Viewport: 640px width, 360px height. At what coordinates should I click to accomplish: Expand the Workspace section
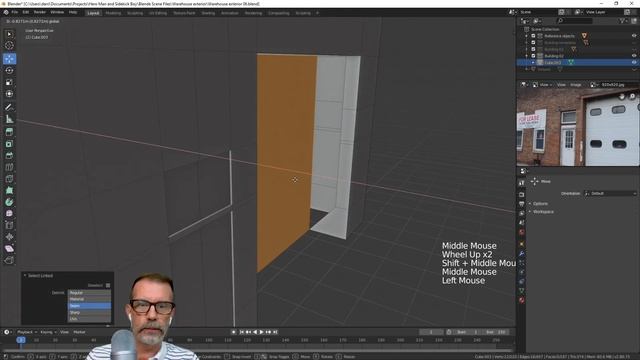542,212
